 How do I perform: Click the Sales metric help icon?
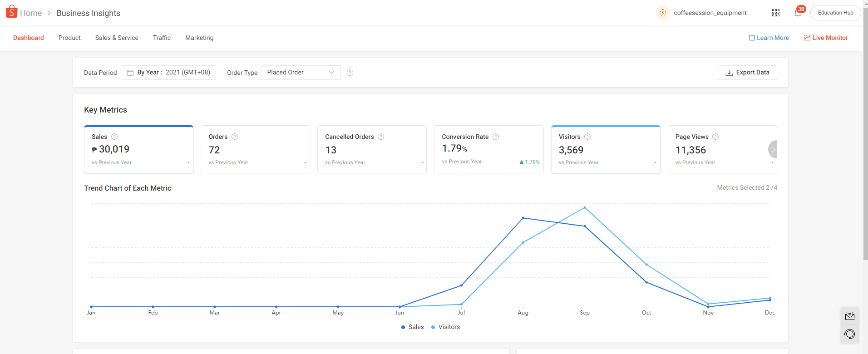point(114,137)
